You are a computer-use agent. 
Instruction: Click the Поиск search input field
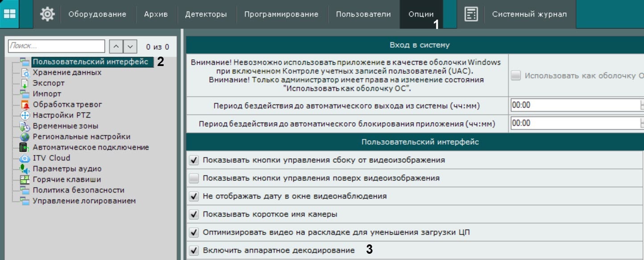pyautogui.click(x=56, y=46)
